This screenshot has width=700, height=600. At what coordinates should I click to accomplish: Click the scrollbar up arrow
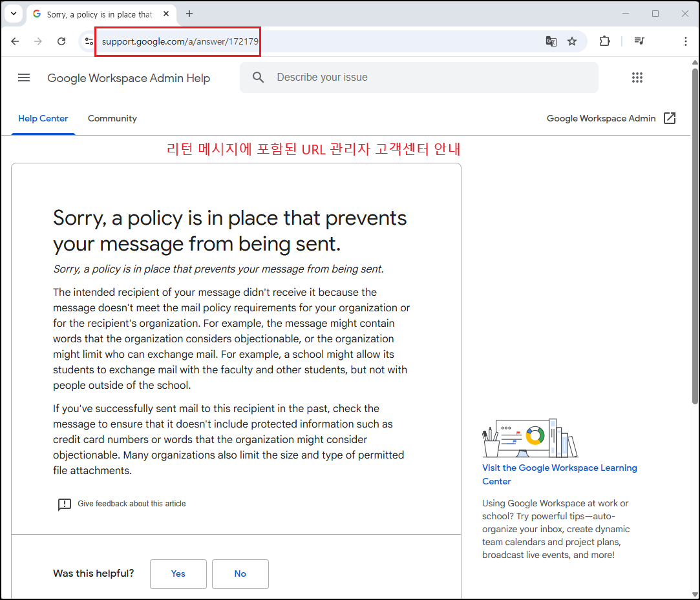(x=695, y=62)
